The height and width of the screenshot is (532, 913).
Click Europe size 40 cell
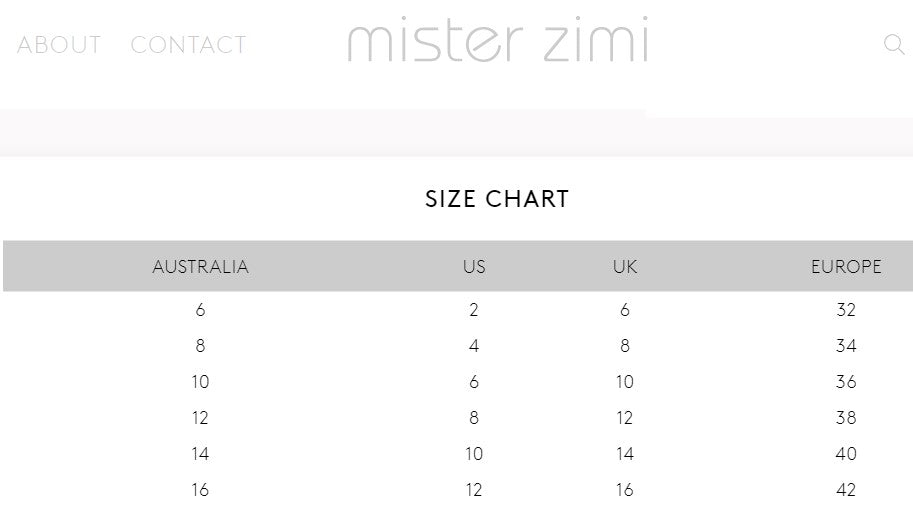[x=846, y=454]
